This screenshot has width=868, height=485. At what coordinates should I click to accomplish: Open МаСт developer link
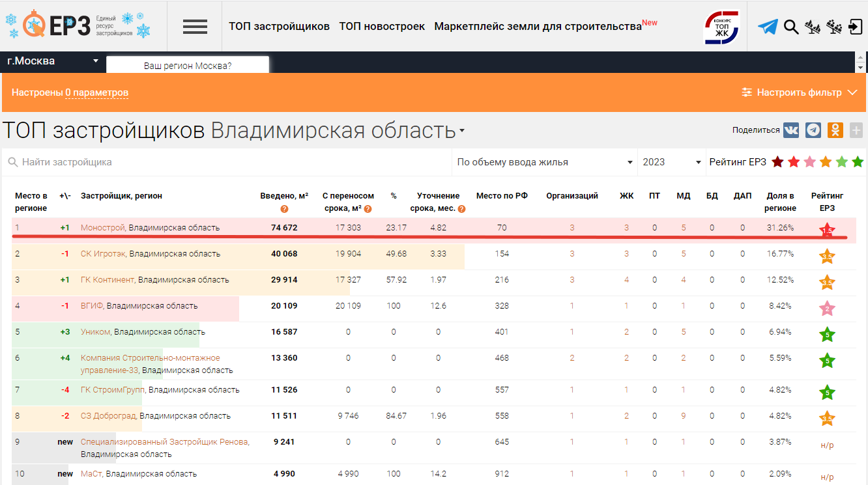pyautogui.click(x=91, y=474)
